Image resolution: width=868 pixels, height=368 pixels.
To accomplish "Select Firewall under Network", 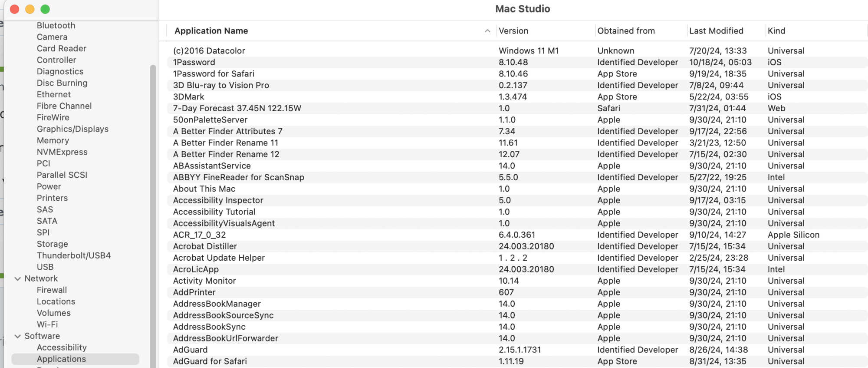I will click(x=52, y=290).
